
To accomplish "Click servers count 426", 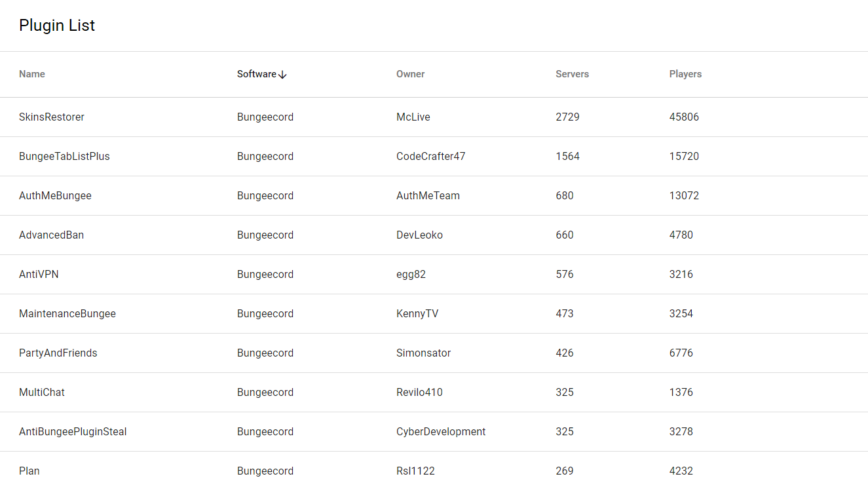I will click(x=565, y=353).
